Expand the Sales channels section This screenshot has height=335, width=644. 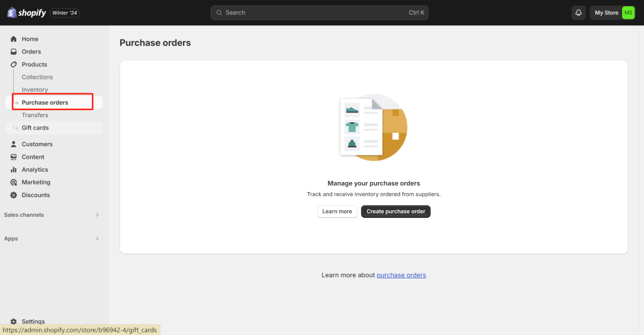pos(97,215)
